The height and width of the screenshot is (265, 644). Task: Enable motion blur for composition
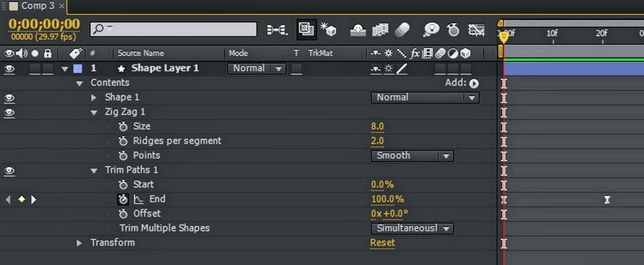coord(402,30)
